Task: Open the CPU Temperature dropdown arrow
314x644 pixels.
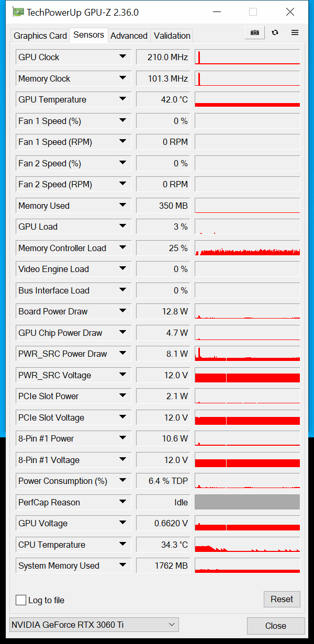Action: point(122,544)
